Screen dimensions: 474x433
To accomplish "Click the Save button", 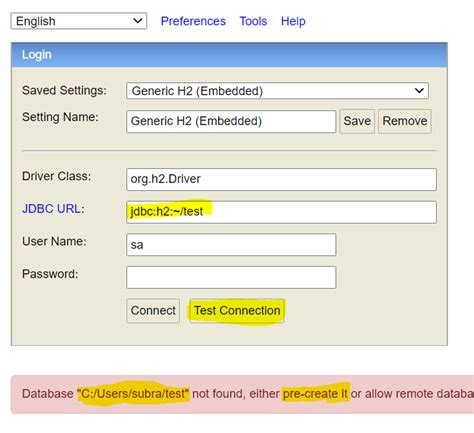I will coord(357,121).
